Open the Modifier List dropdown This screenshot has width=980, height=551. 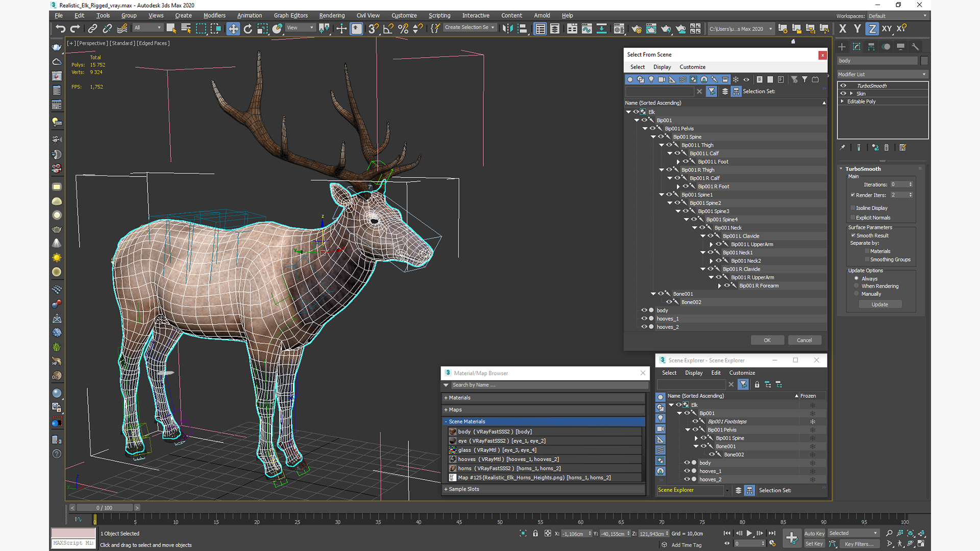(x=882, y=74)
